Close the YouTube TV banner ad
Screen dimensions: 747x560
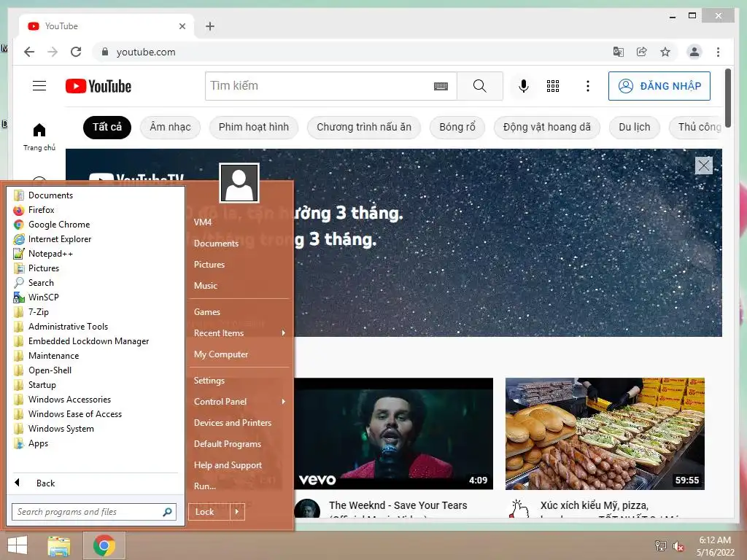(704, 166)
